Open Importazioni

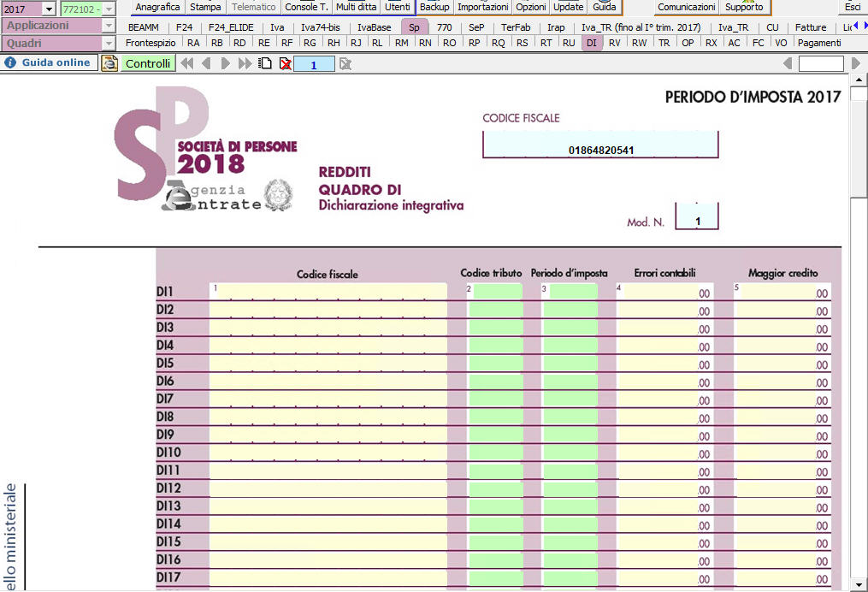pos(482,7)
